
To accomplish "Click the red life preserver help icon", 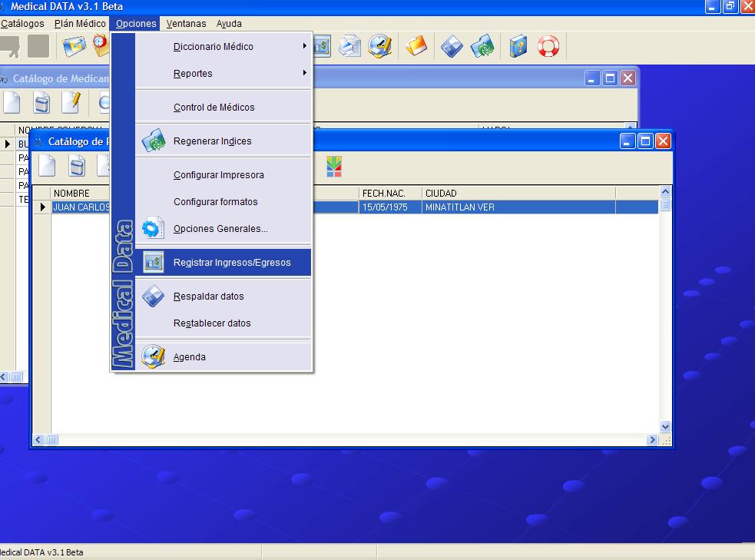I will (x=548, y=46).
